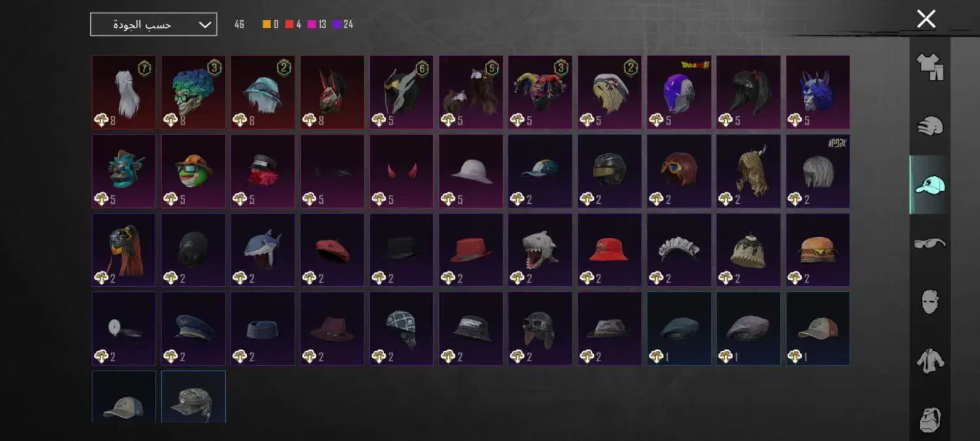Click the red rarity count indicator
The width and height of the screenshot is (980, 441).
tap(293, 25)
